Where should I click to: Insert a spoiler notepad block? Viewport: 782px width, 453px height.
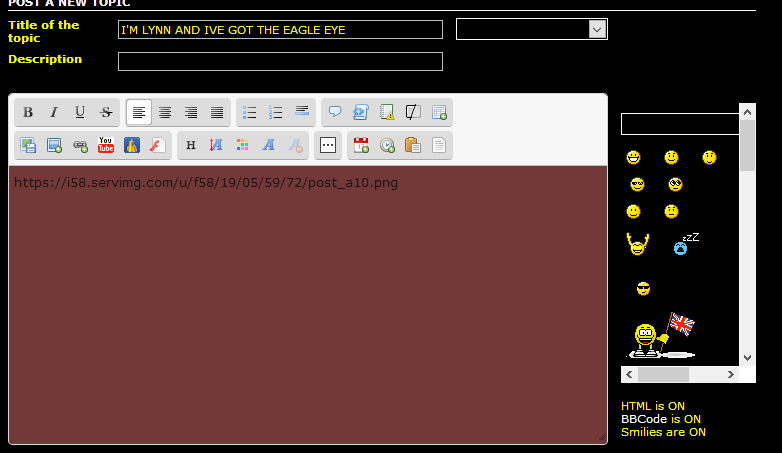(x=387, y=112)
